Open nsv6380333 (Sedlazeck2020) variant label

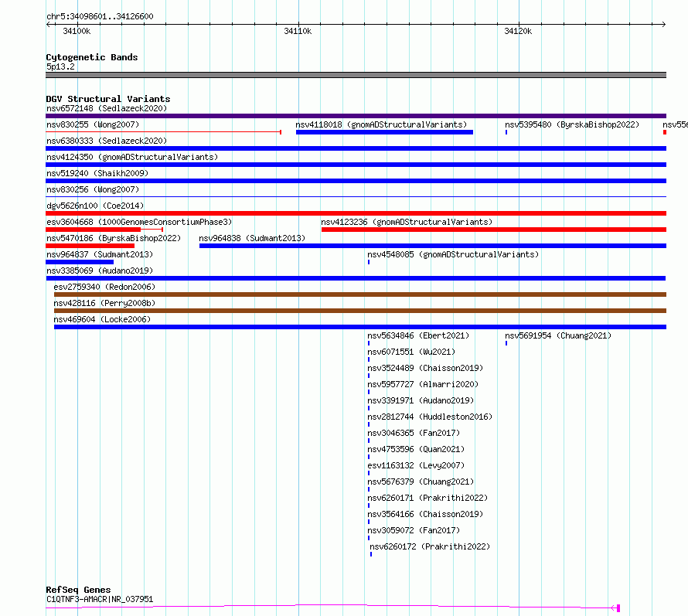(x=107, y=141)
